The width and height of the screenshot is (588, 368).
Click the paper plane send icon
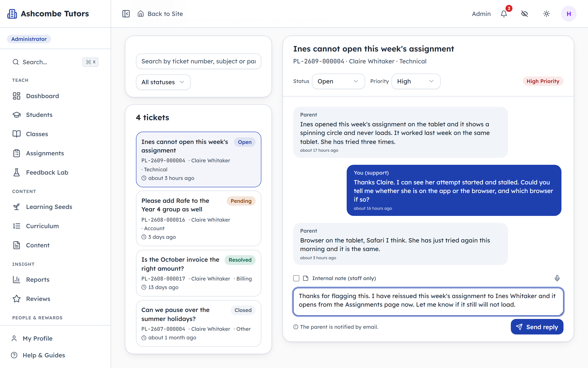[519, 327]
